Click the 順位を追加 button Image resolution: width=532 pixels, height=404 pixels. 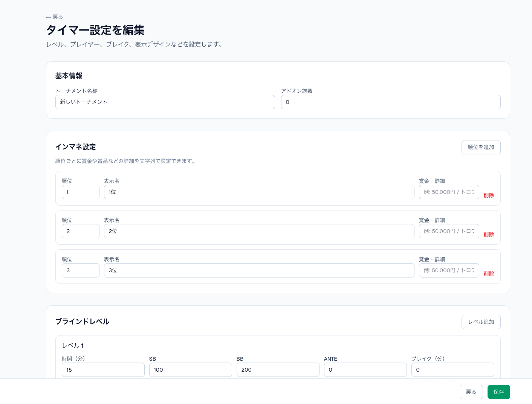point(481,147)
